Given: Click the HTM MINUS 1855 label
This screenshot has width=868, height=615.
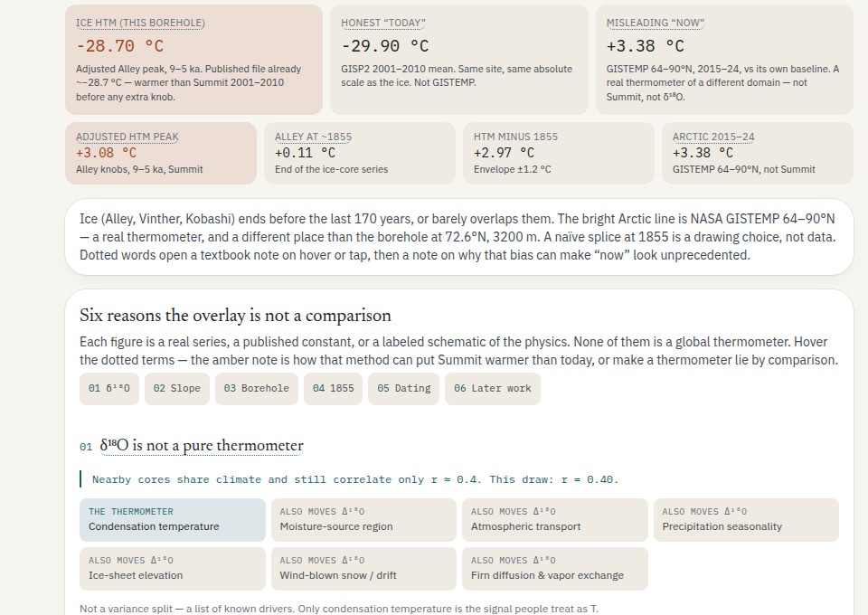Looking at the screenshot, I should [x=516, y=137].
